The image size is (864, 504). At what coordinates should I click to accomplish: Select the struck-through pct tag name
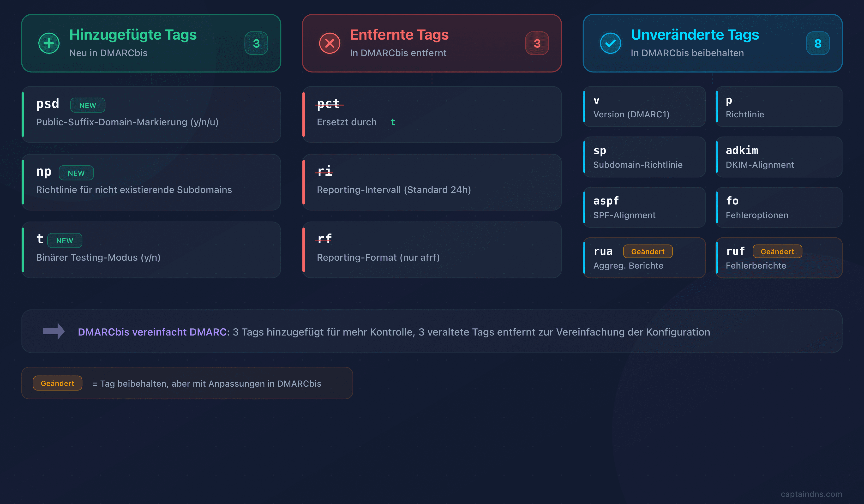coord(328,104)
